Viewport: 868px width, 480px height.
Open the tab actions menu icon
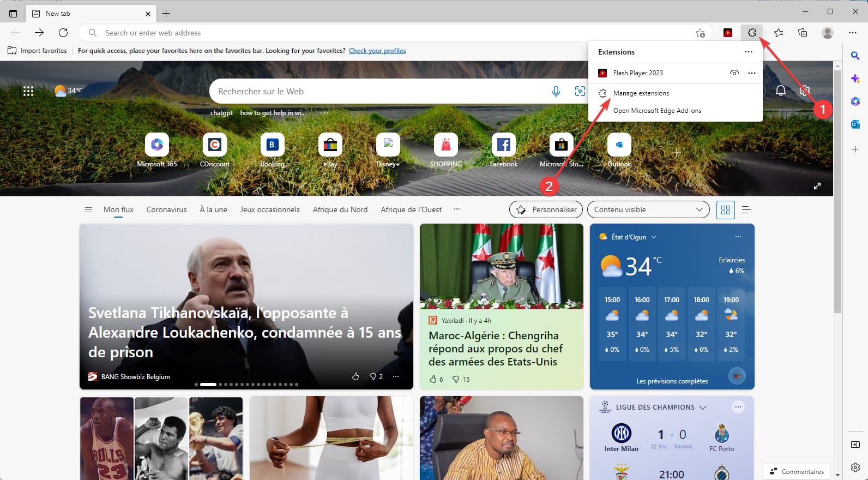(x=13, y=13)
